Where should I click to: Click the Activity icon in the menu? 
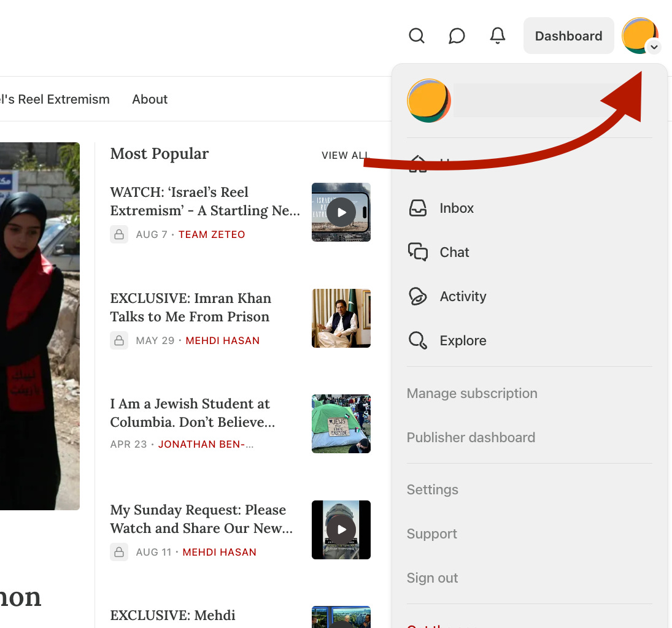[x=418, y=296]
